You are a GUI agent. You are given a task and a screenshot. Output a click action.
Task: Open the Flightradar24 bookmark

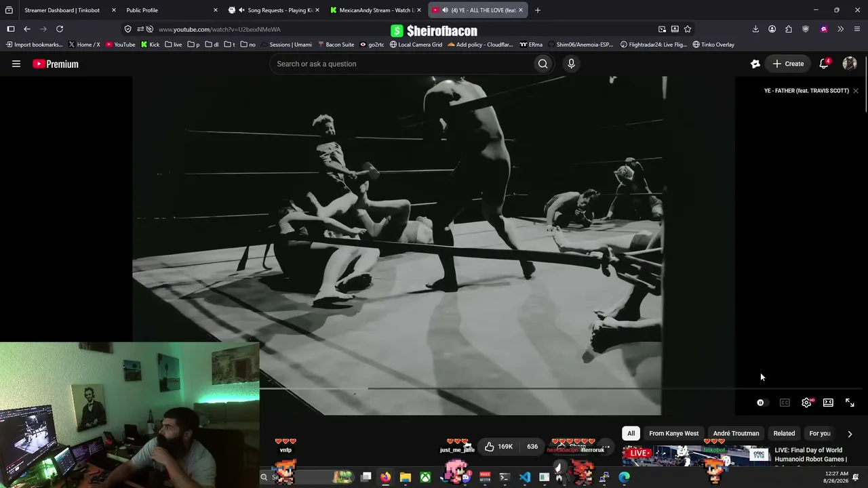click(x=654, y=45)
